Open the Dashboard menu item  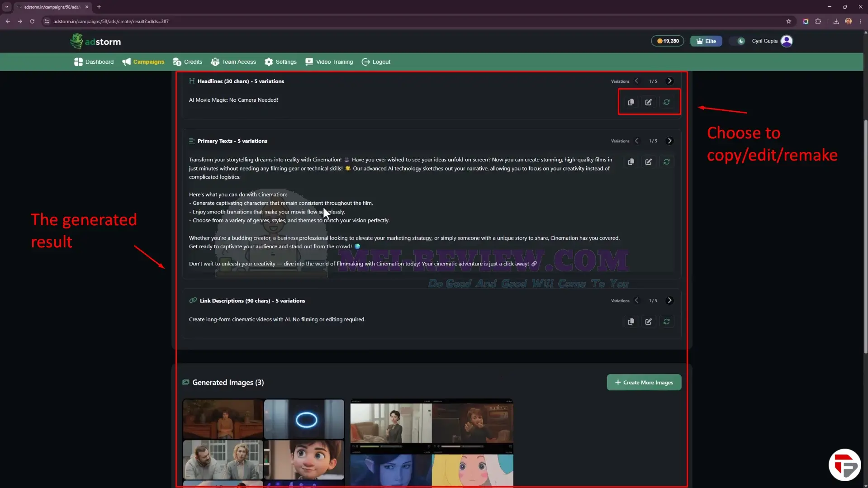tap(94, 62)
